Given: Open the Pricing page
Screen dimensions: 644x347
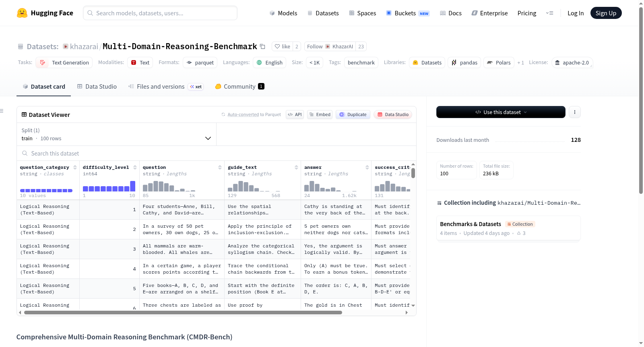Looking at the screenshot, I should tap(527, 13).
